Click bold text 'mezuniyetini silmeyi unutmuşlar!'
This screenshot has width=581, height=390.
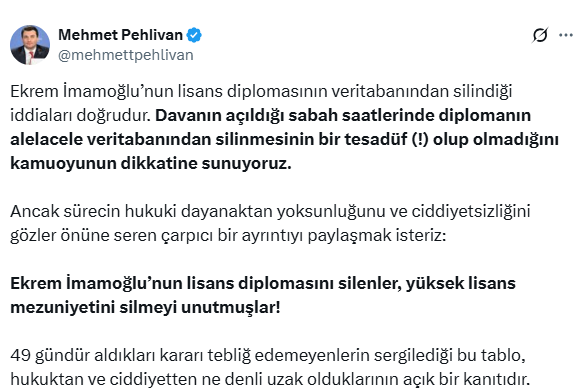(145, 307)
